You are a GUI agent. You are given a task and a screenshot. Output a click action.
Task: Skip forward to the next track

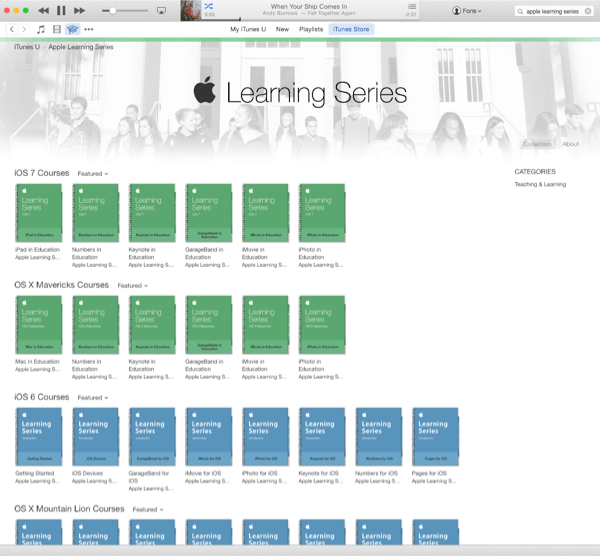(79, 11)
